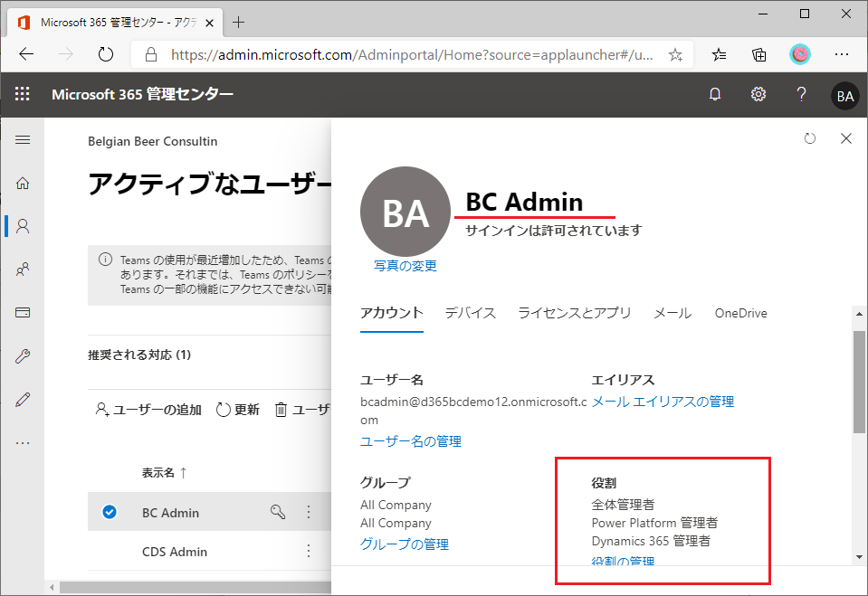
Task: Click the 全体管理者 role text
Action: pyautogui.click(x=623, y=505)
